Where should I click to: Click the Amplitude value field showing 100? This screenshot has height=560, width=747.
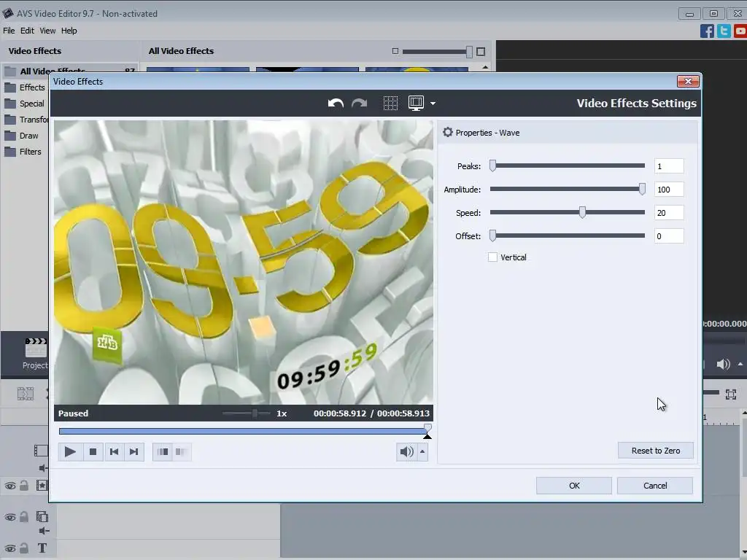point(669,190)
